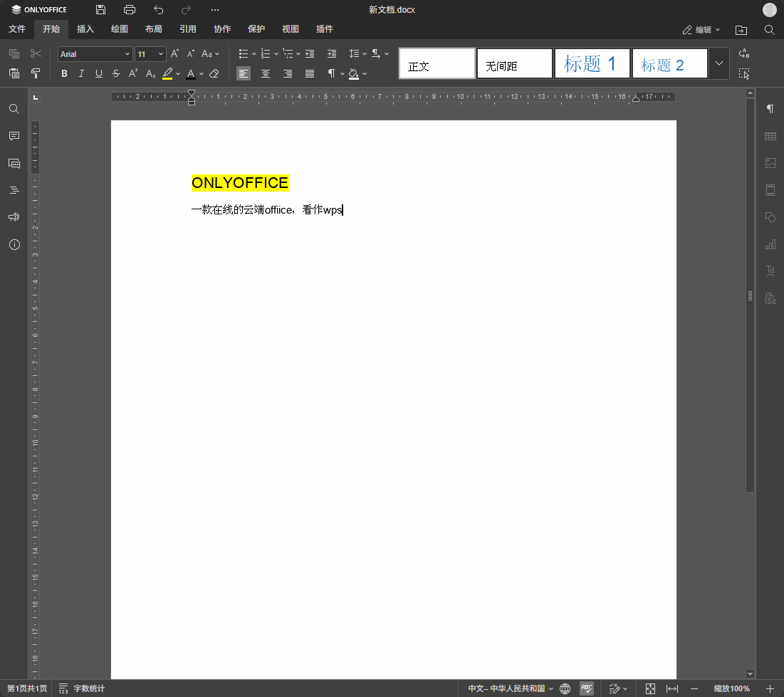Image resolution: width=784 pixels, height=697 pixels.
Task: Switch to the 协作 tab
Action: pos(222,29)
